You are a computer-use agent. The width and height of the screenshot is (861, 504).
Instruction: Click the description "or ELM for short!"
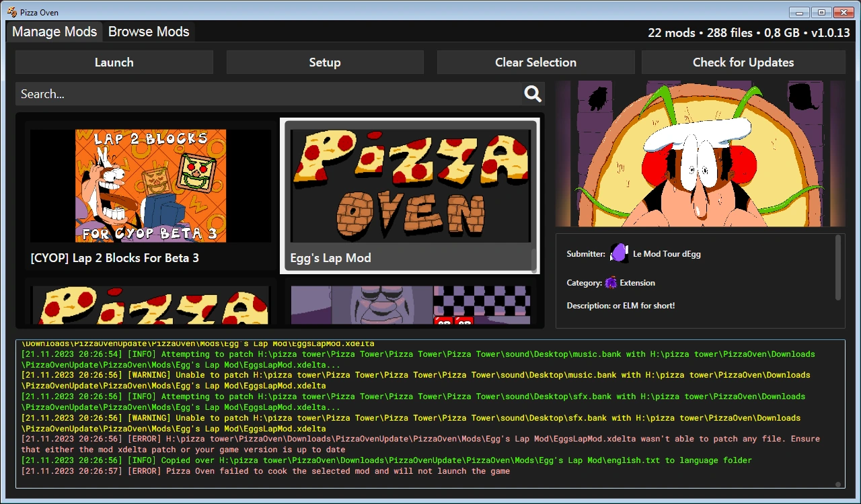coord(644,306)
